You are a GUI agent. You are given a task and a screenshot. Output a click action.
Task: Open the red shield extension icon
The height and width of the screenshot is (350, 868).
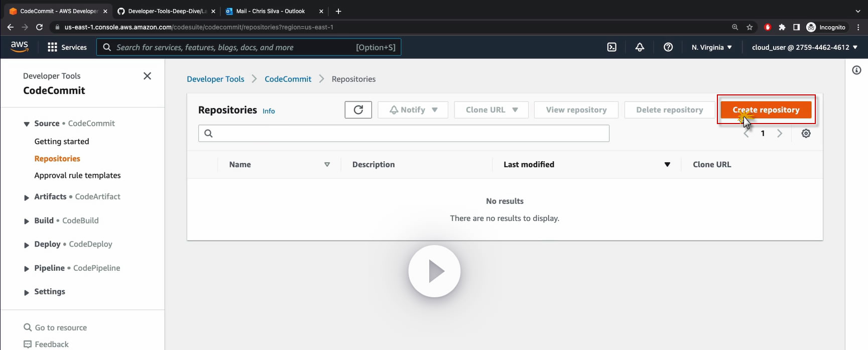click(x=767, y=27)
